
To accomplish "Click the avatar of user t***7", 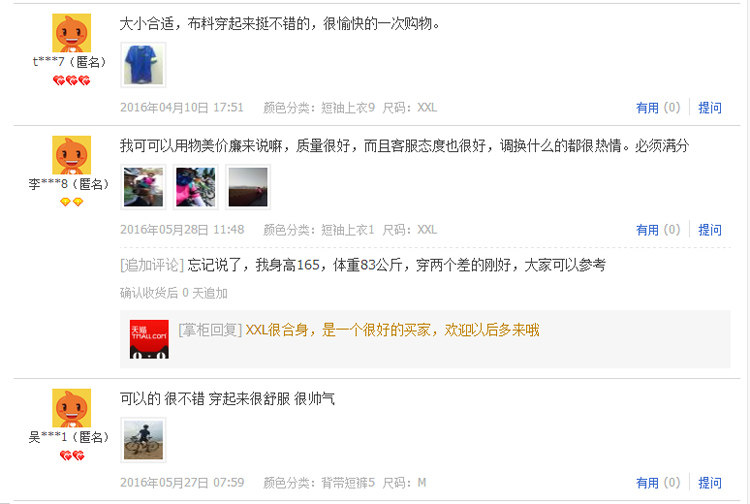I will tap(71, 33).
